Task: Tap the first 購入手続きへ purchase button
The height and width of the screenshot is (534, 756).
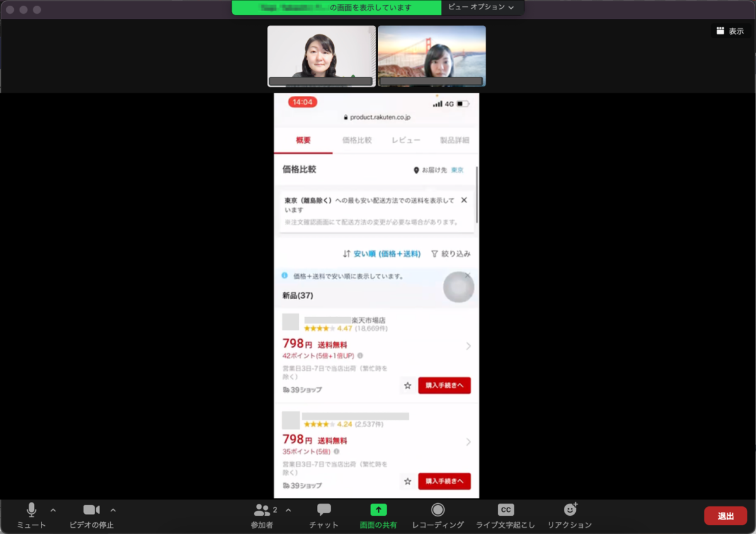Action: tap(444, 385)
